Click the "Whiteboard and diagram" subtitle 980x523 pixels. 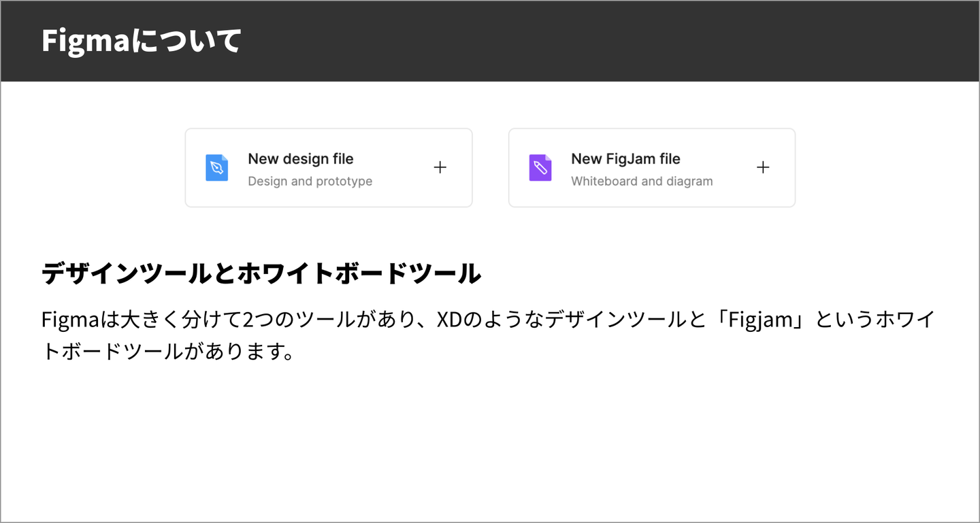[x=642, y=182]
